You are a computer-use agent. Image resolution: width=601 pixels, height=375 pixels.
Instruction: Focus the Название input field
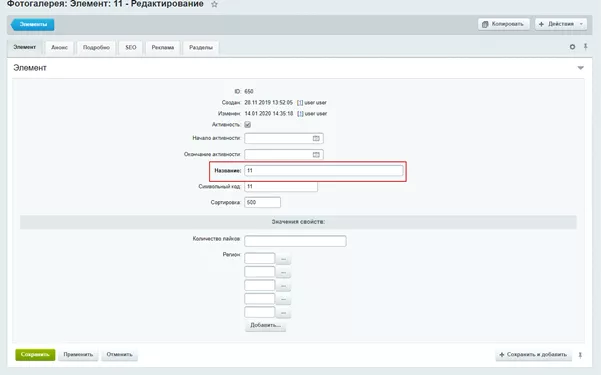[x=324, y=171]
